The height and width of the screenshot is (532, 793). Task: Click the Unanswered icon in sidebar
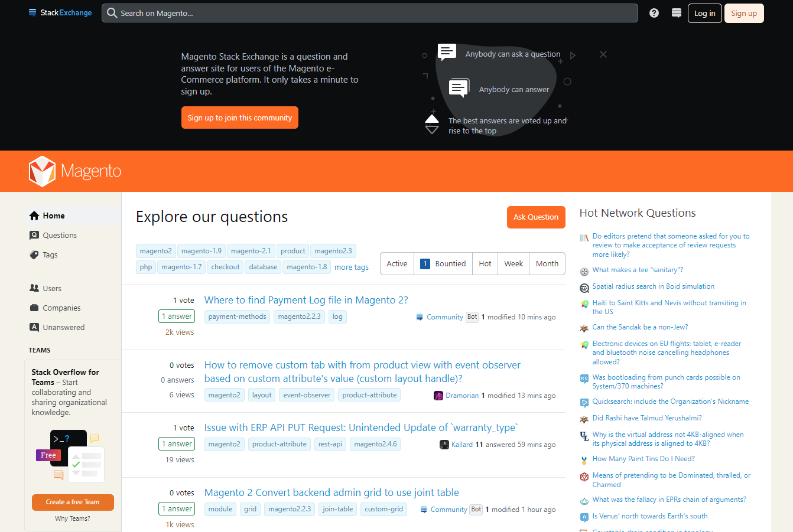click(x=34, y=327)
